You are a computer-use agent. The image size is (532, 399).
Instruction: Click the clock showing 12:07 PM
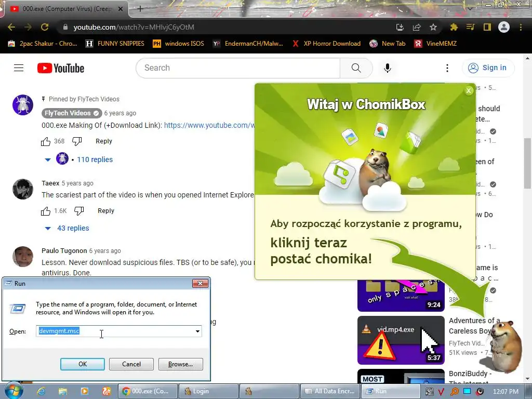[x=506, y=392]
